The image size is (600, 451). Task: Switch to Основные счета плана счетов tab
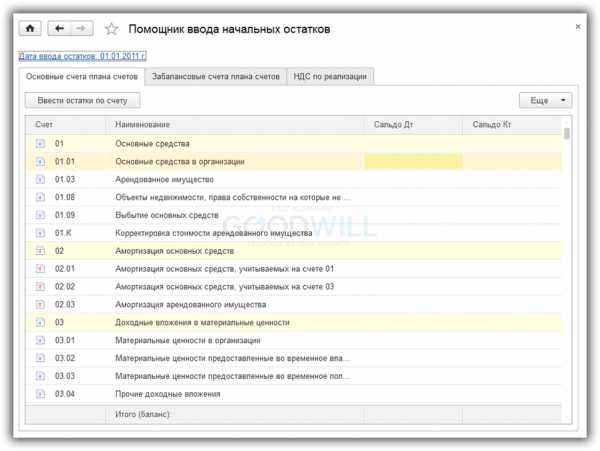[82, 77]
